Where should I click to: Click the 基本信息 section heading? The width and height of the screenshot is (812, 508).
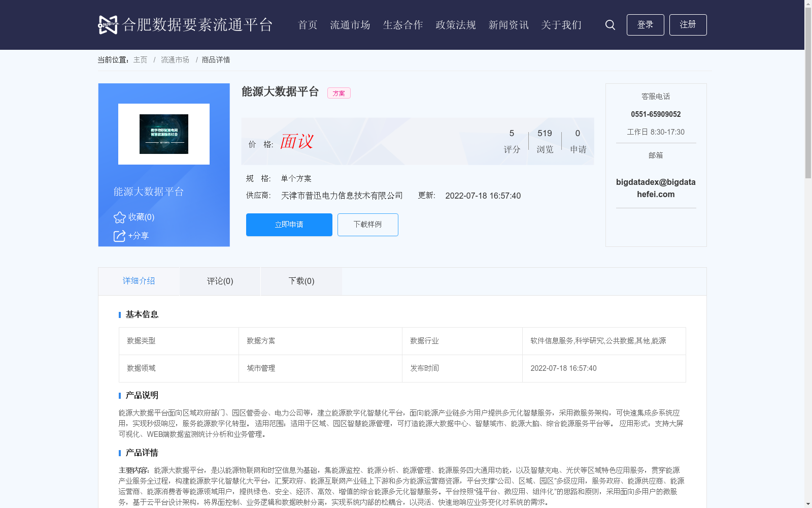click(x=142, y=314)
